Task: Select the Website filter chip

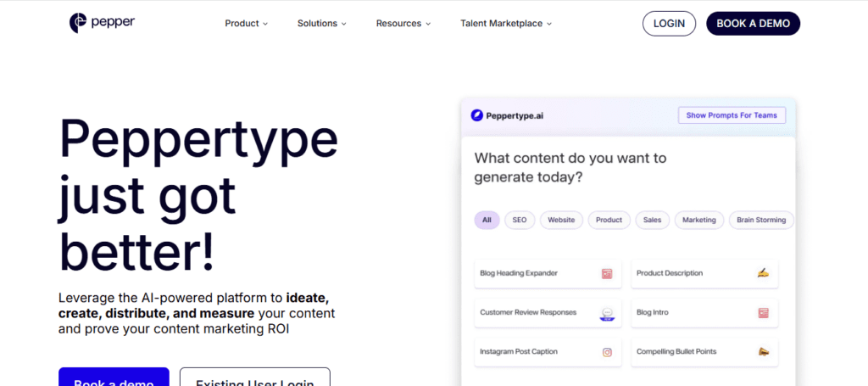Action: tap(561, 221)
